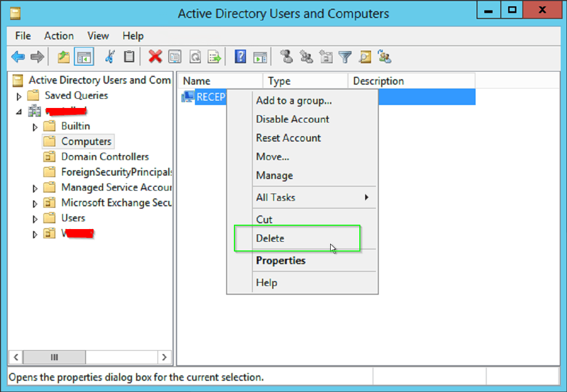Click the Find objects magnifier icon

[365, 57]
